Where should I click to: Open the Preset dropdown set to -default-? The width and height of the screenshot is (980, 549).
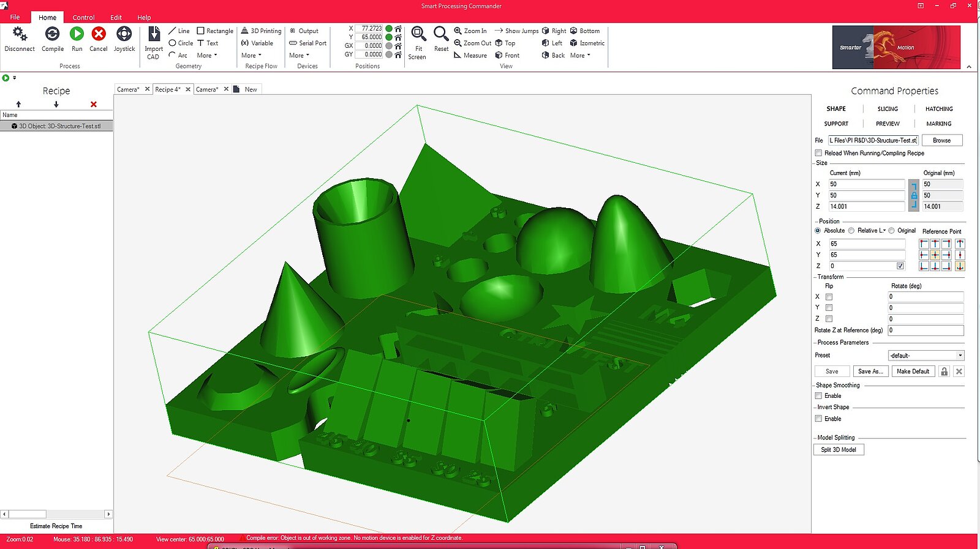click(x=926, y=356)
